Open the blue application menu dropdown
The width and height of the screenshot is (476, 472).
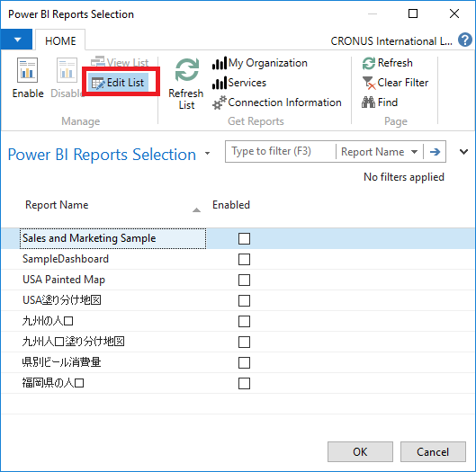point(17,40)
